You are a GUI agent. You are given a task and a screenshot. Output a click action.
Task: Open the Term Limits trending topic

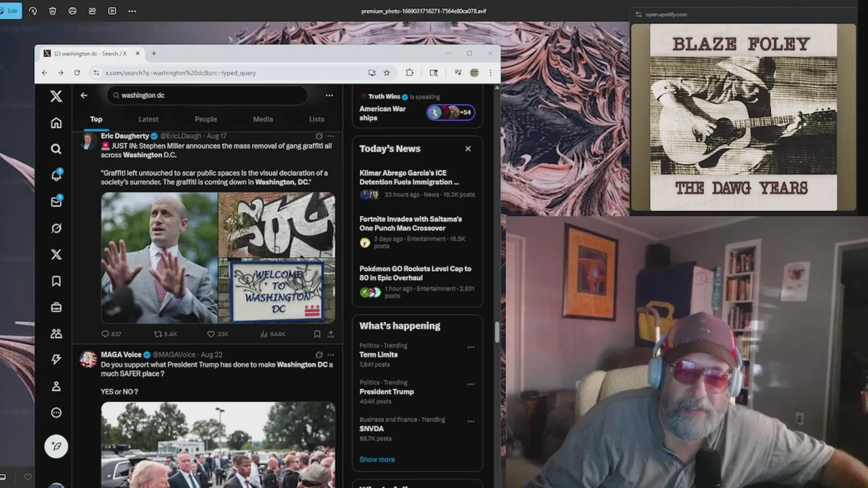pyautogui.click(x=378, y=354)
